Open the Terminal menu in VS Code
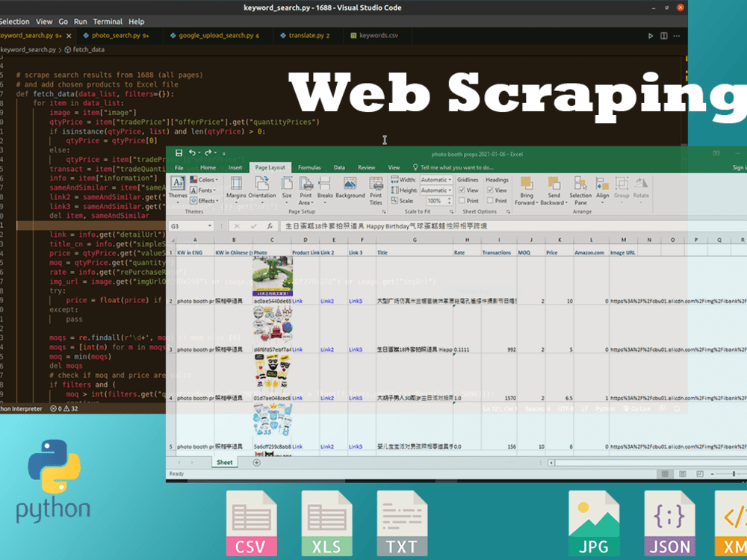The height and width of the screenshot is (560, 747). point(108,21)
